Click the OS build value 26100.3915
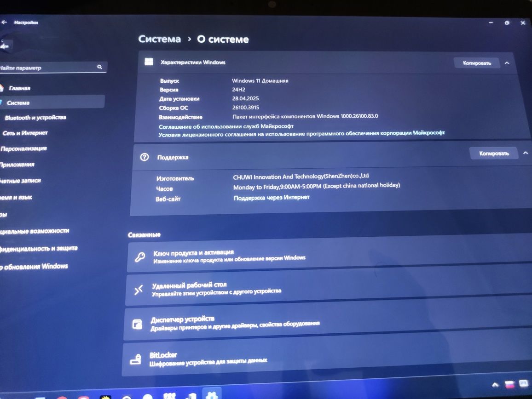The image size is (532, 399). coord(246,108)
